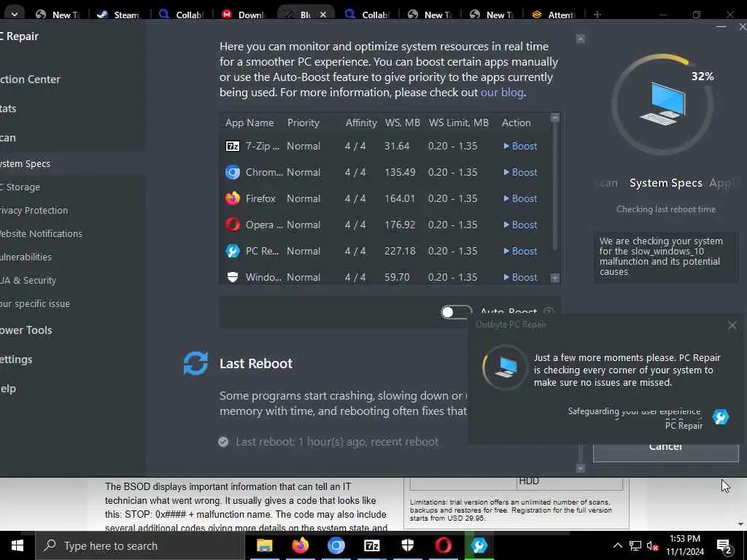Toggle the Auto-Boost switch
The width and height of the screenshot is (747, 560).
click(x=457, y=312)
